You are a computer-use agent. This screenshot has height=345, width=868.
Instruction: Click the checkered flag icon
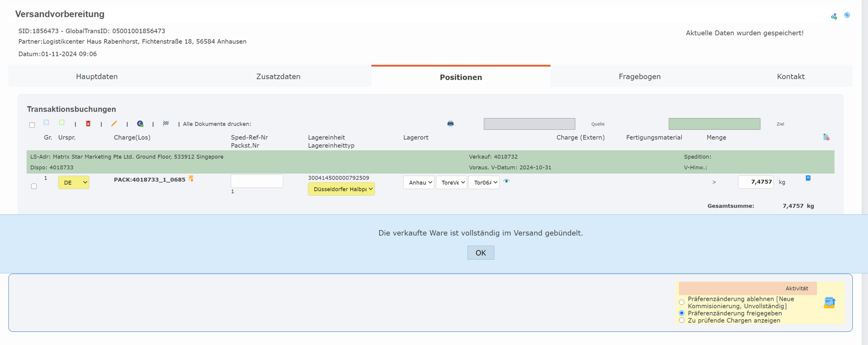click(x=166, y=124)
